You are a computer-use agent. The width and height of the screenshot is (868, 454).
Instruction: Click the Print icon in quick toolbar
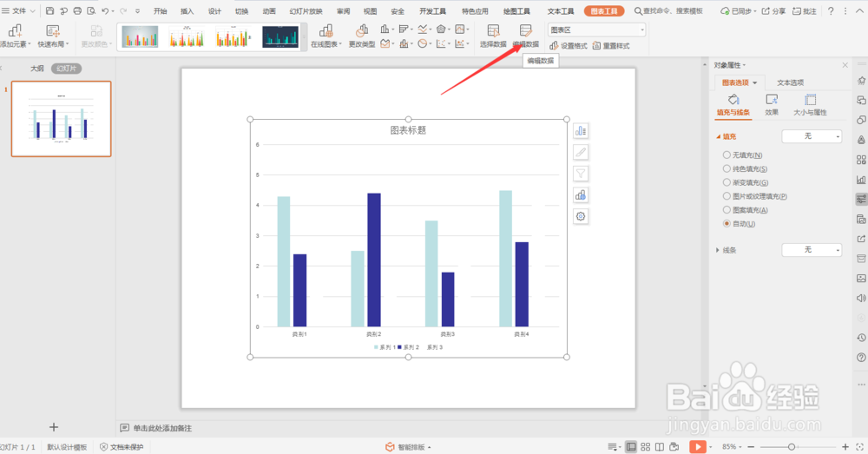pos(77,10)
